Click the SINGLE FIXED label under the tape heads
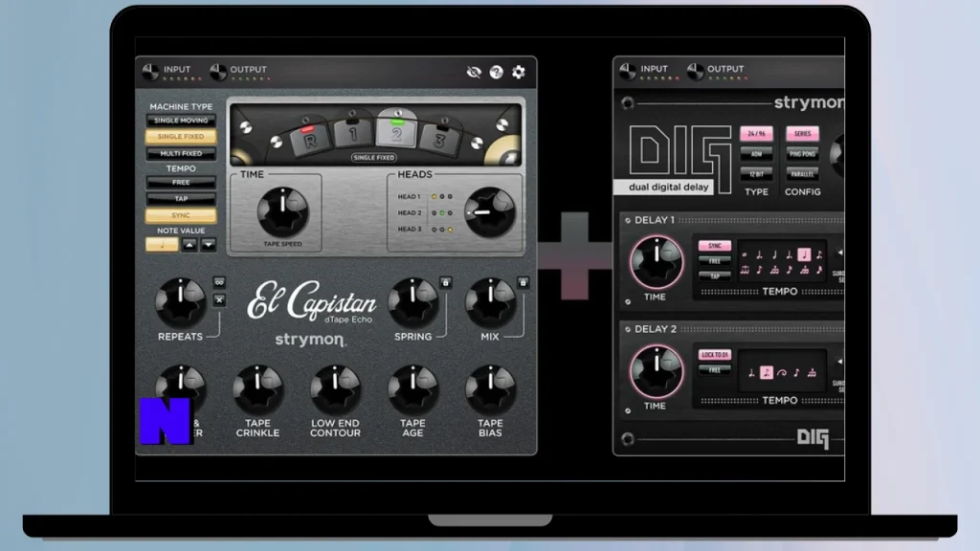 click(374, 158)
